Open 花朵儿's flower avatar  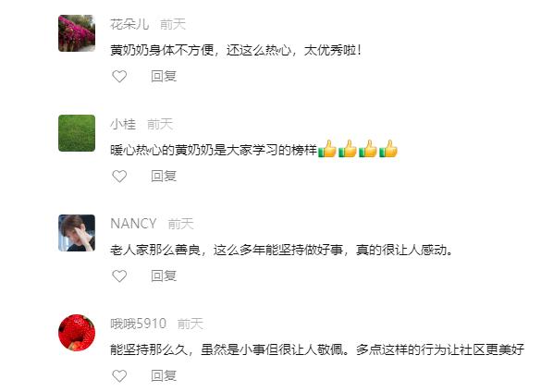77,33
